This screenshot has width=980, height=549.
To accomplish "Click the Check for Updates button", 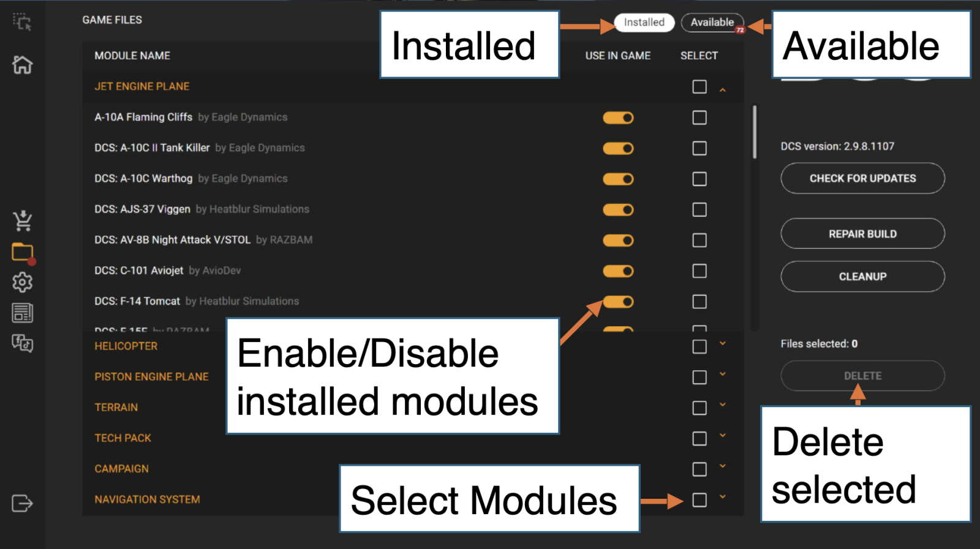I will pos(862,178).
